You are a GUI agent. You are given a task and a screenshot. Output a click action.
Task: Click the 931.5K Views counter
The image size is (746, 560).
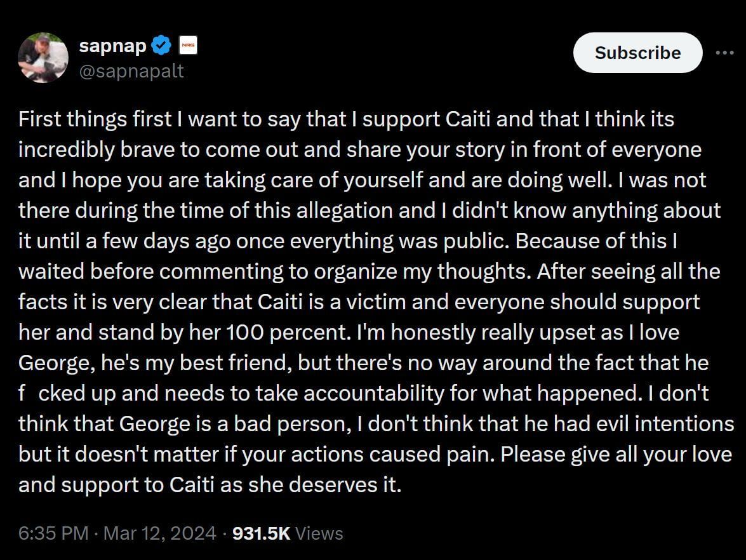(x=260, y=533)
